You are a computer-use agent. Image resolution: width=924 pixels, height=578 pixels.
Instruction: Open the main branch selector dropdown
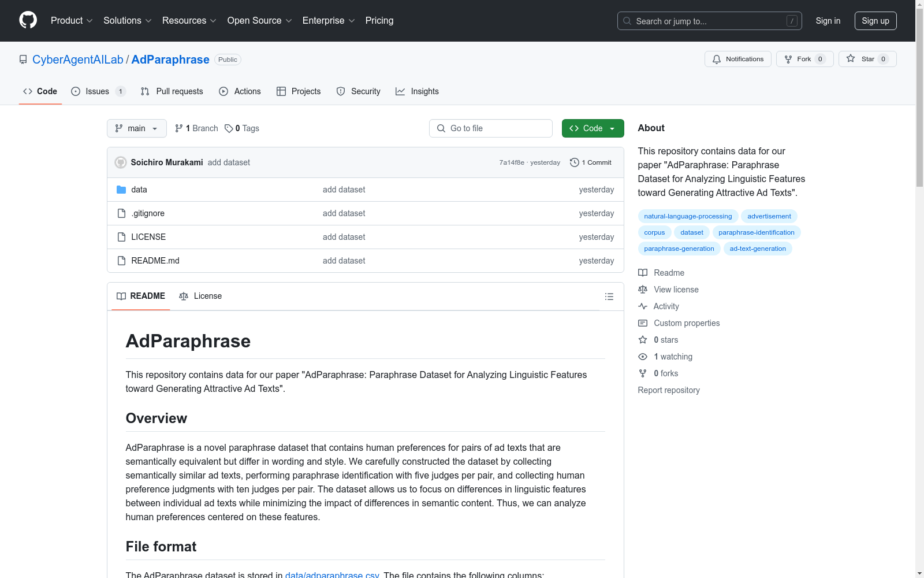tap(137, 128)
